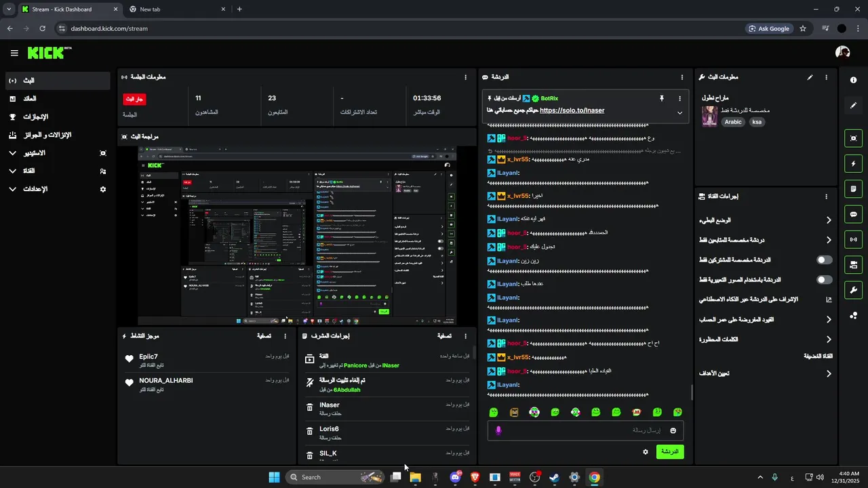Toggle subscribers-only chat switch
This screenshot has height=488, width=868.
825,260
